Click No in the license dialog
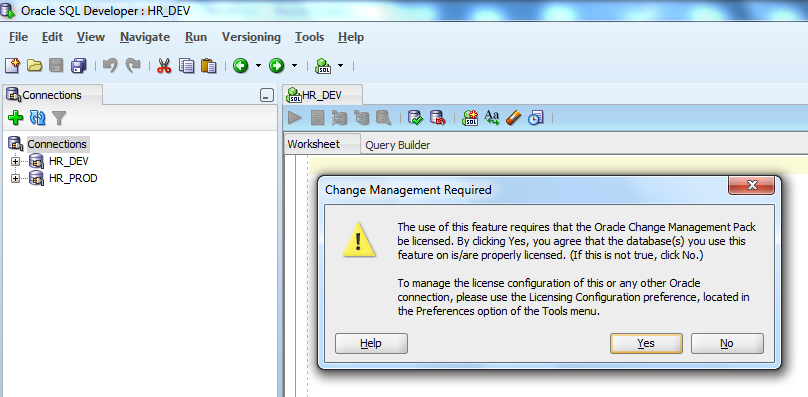Viewport: 808px width, 397px height. click(x=727, y=343)
